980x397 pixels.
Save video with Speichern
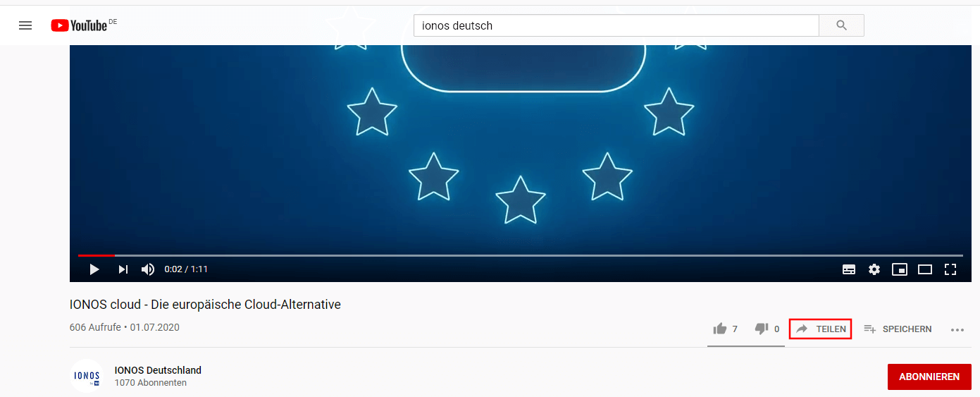pyautogui.click(x=898, y=329)
